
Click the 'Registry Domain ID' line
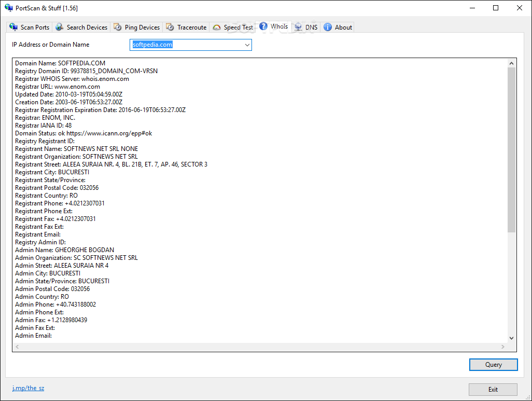click(x=86, y=71)
